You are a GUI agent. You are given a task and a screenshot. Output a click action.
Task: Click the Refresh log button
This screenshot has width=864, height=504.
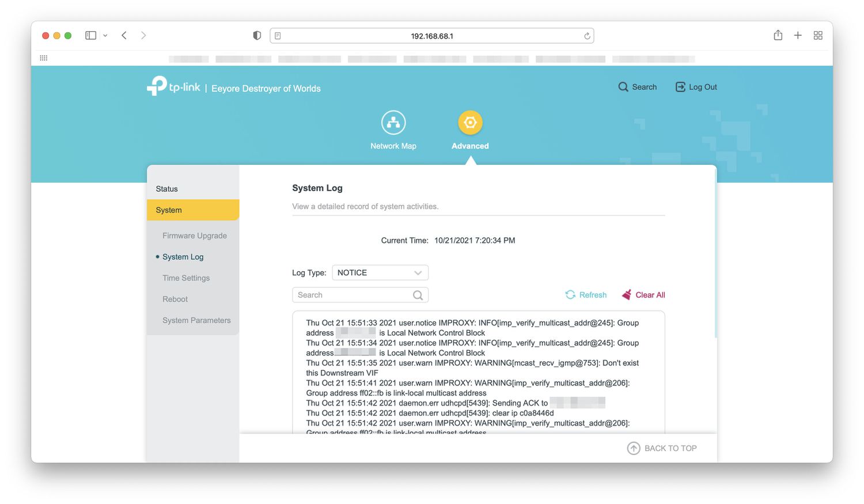(x=586, y=295)
